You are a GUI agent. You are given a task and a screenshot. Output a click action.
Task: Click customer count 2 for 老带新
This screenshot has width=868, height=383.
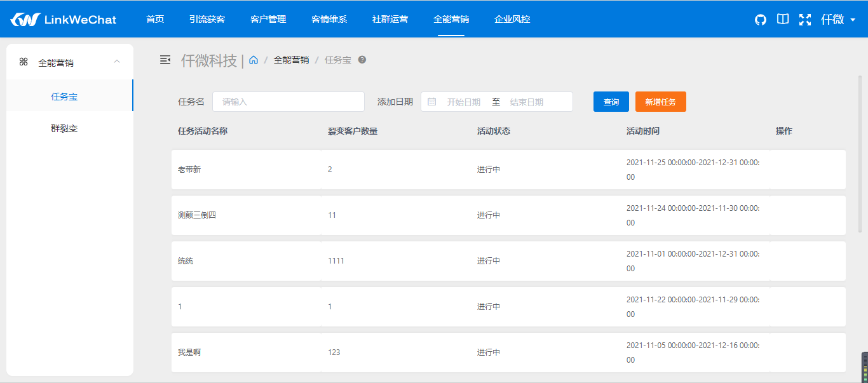click(330, 170)
